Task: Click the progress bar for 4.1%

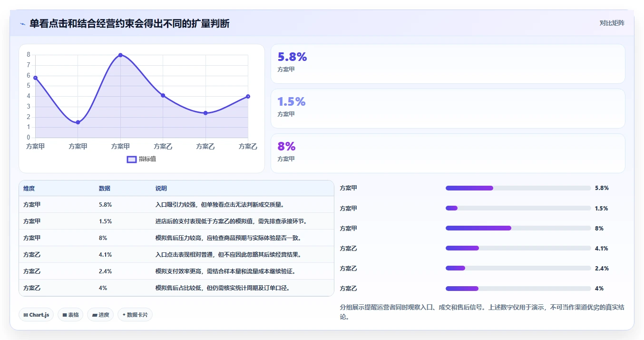Action: [518, 248]
